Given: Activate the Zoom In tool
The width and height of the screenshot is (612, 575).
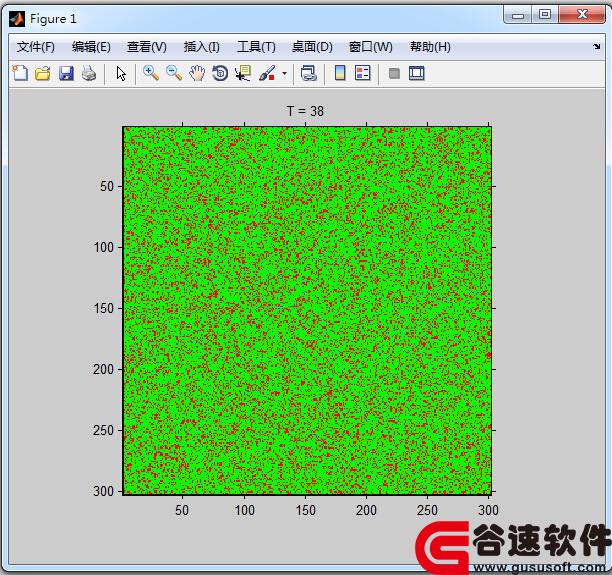Looking at the screenshot, I should coord(151,73).
